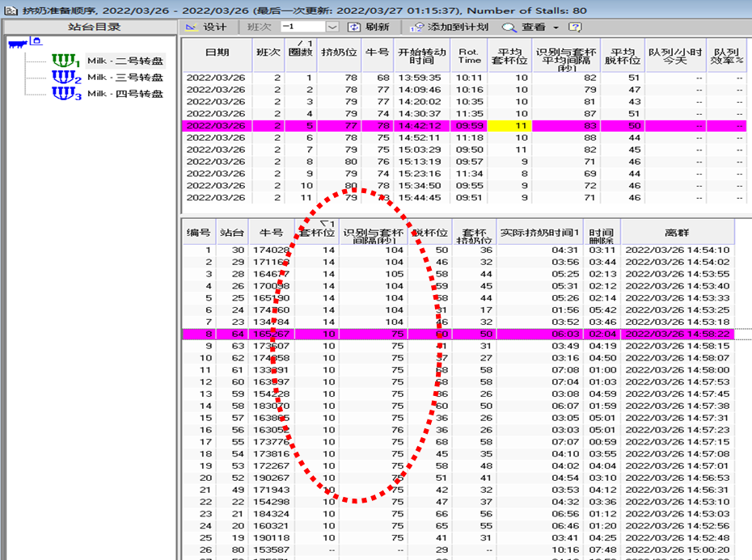The width and height of the screenshot is (752, 560).
Task: Sort by Rot. Time column header
Action: point(469,55)
